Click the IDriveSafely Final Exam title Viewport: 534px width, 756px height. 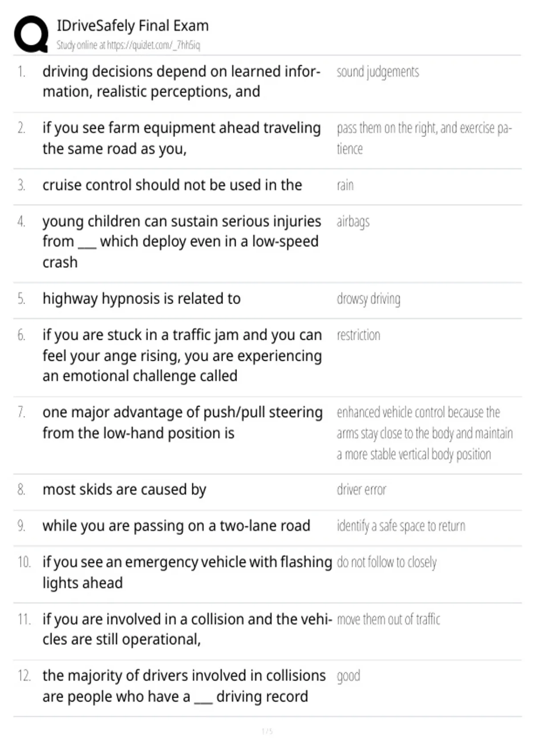133,25
